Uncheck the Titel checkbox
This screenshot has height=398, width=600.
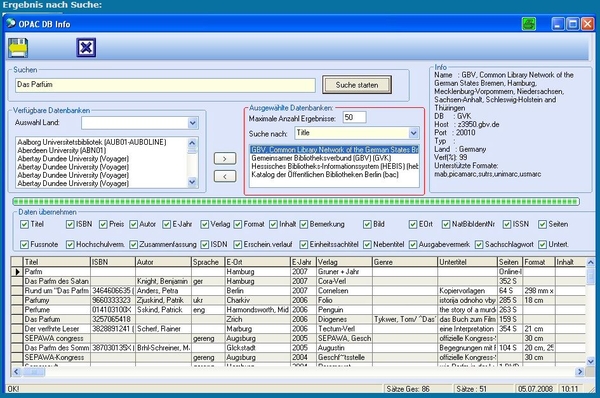point(24,224)
